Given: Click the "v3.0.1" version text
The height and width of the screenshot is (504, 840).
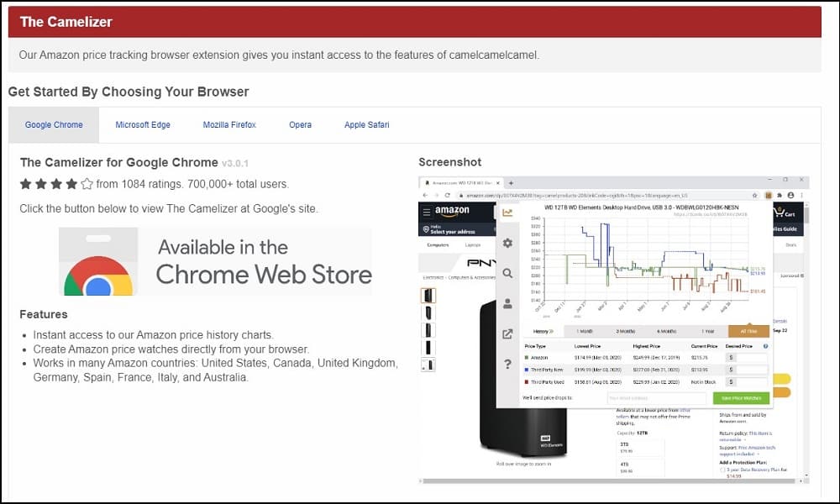Looking at the screenshot, I should (235, 163).
